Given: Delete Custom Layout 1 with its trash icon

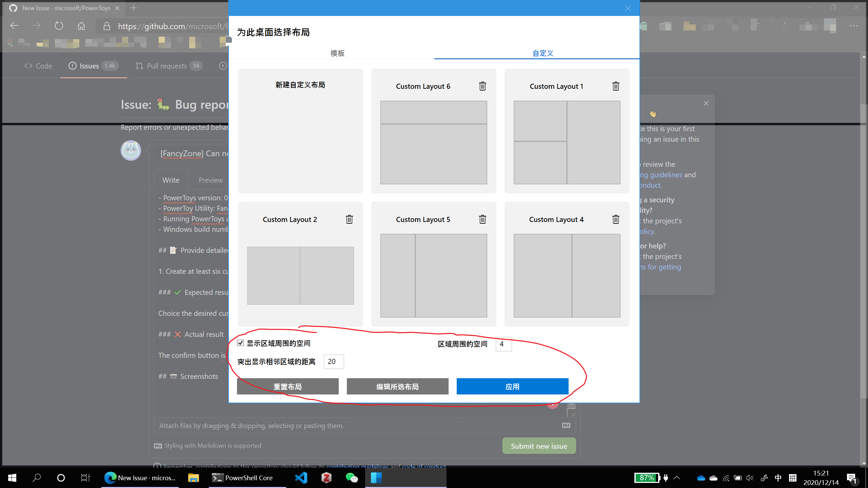Looking at the screenshot, I should coord(616,86).
